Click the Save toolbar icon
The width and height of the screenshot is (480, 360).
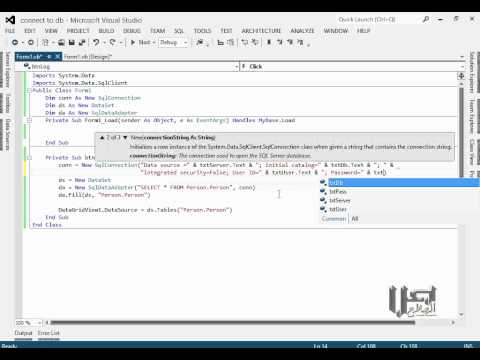point(71,42)
